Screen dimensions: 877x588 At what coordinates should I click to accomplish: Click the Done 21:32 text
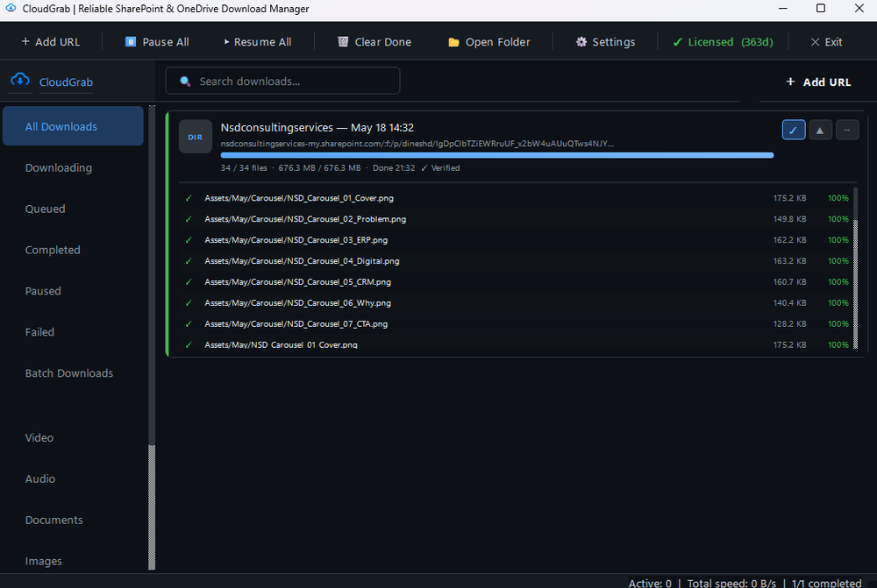394,167
